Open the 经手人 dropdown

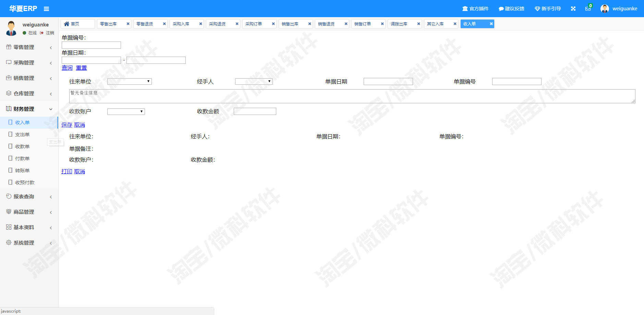(x=254, y=81)
